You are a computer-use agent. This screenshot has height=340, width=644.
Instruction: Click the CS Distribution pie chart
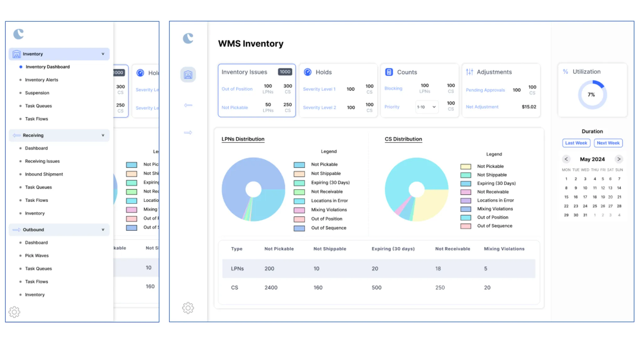coord(416,189)
